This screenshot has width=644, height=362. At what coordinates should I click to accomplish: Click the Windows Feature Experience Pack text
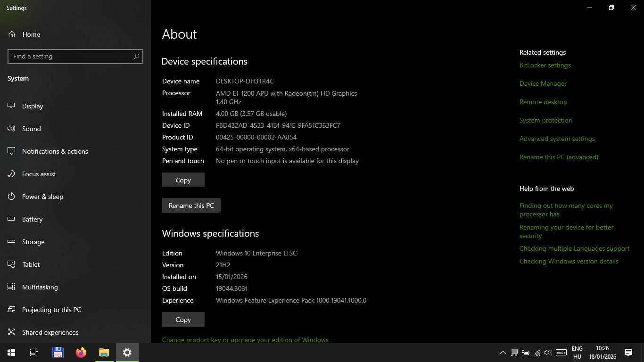[x=291, y=301]
